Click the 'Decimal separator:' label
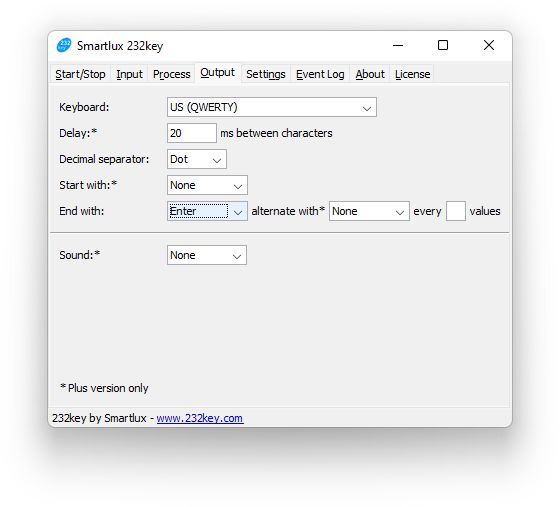The height and width of the screenshot is (507, 560). [x=104, y=159]
